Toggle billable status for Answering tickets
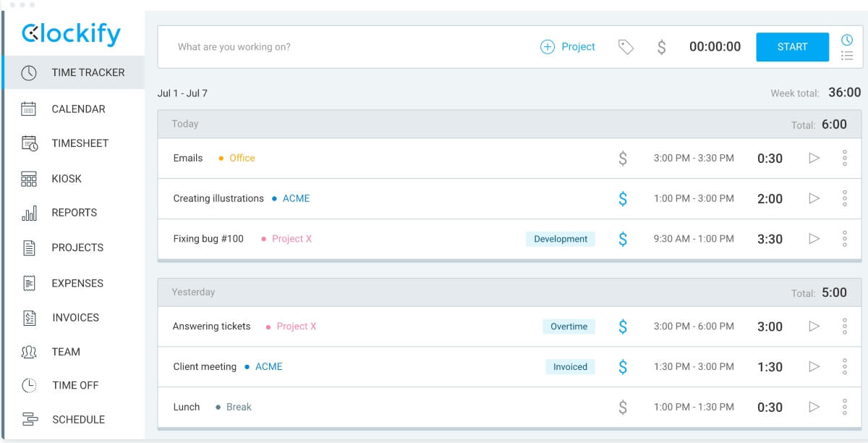Viewport: 868px width, 443px height. click(623, 326)
